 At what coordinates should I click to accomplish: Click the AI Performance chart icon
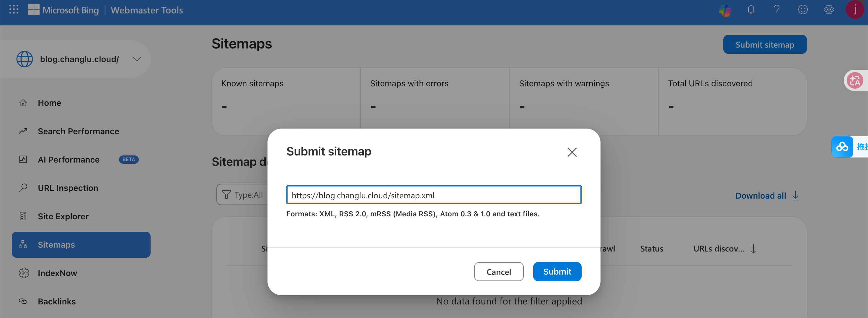[x=23, y=160]
